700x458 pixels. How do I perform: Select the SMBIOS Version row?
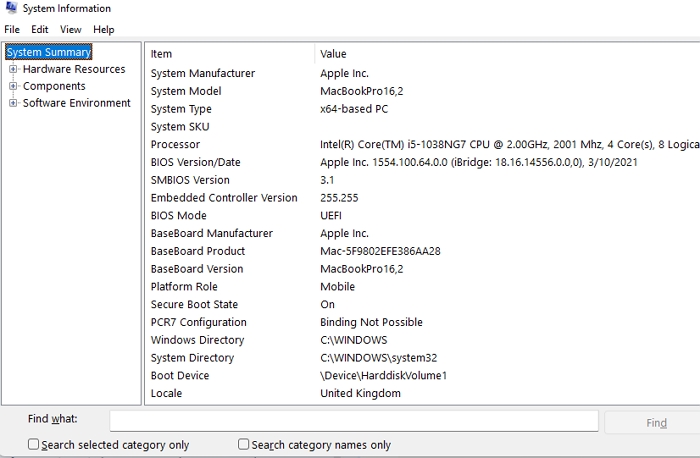click(x=423, y=180)
